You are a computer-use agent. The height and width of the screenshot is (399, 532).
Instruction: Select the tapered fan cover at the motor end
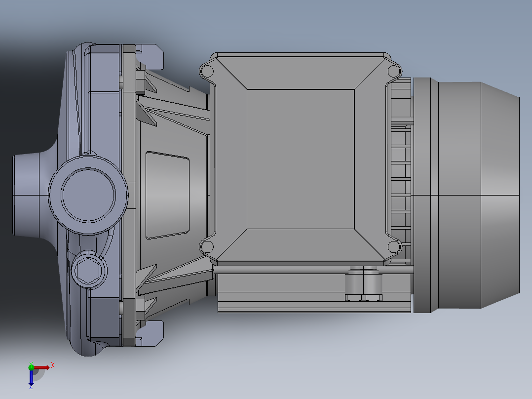[x=500, y=195]
